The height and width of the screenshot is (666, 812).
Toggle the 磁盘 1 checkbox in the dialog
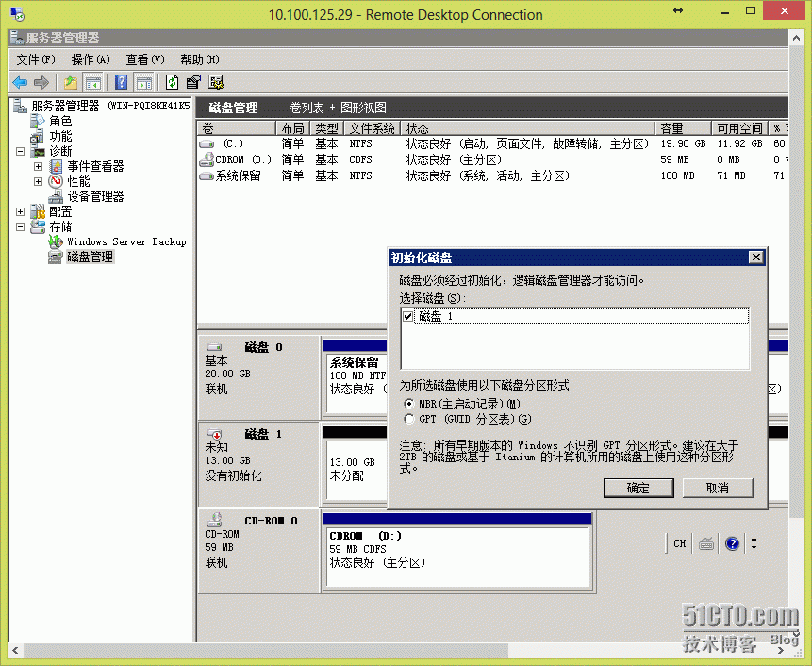pos(408,316)
